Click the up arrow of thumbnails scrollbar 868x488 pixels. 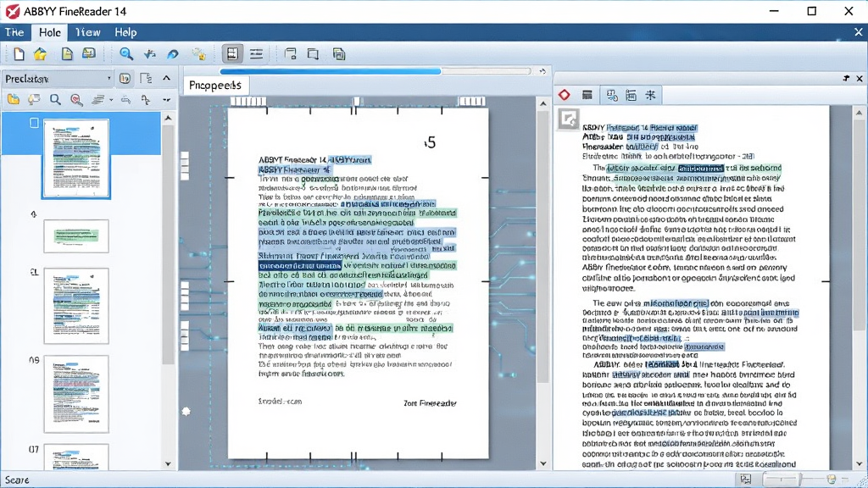click(169, 118)
